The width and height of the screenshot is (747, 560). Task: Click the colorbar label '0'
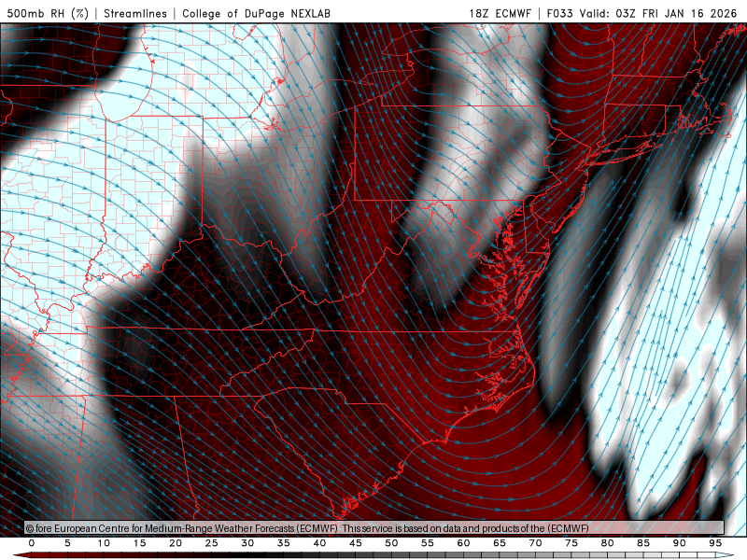[32, 543]
